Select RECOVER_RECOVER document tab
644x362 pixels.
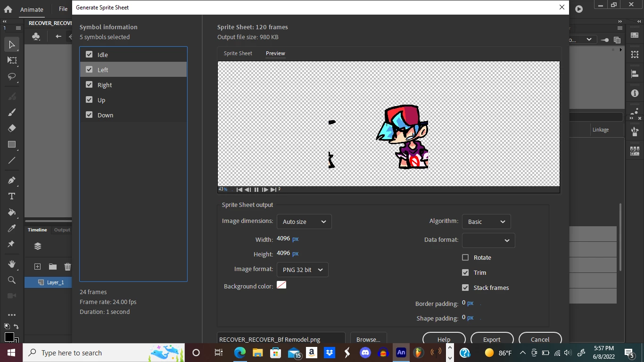click(50, 23)
